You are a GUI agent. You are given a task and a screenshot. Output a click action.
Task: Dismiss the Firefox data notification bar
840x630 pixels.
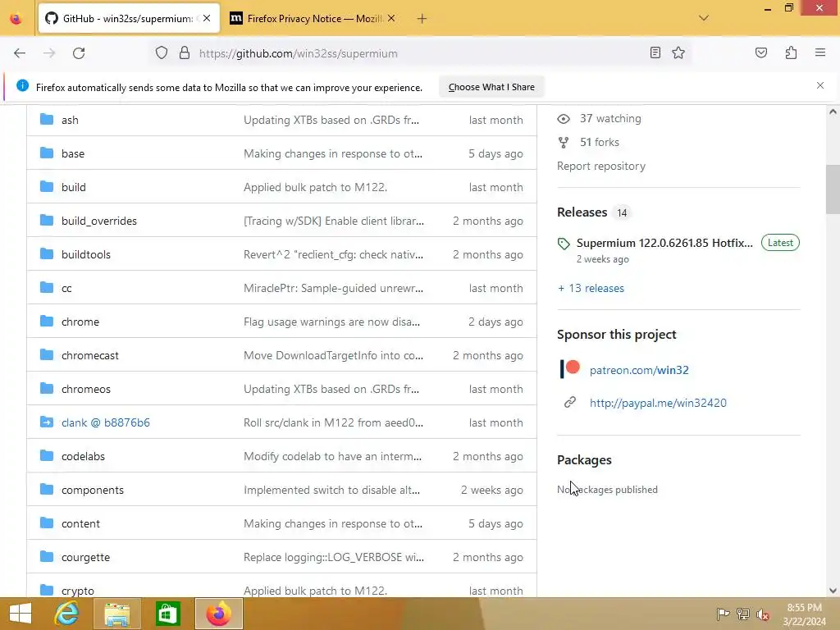point(820,85)
